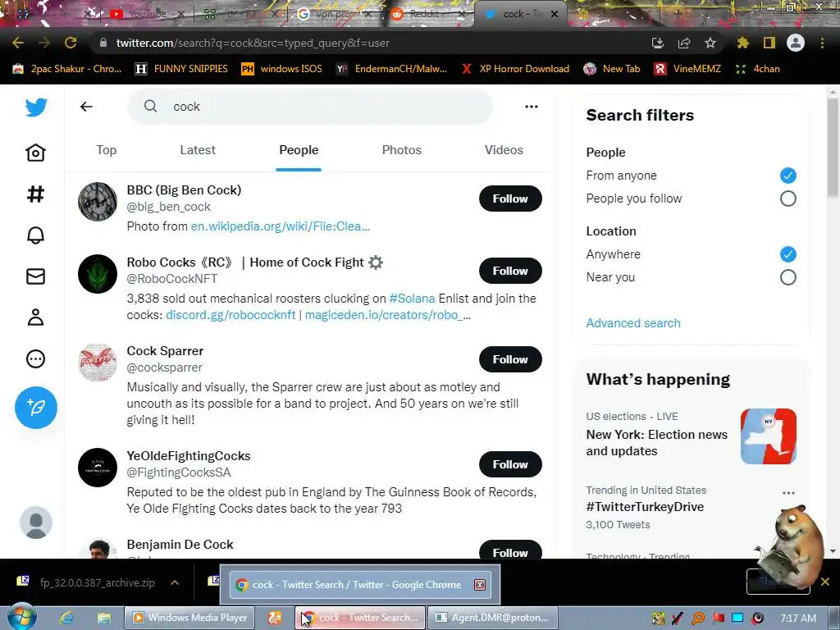Open Messages envelope icon
The height and width of the screenshot is (630, 840).
(x=36, y=276)
